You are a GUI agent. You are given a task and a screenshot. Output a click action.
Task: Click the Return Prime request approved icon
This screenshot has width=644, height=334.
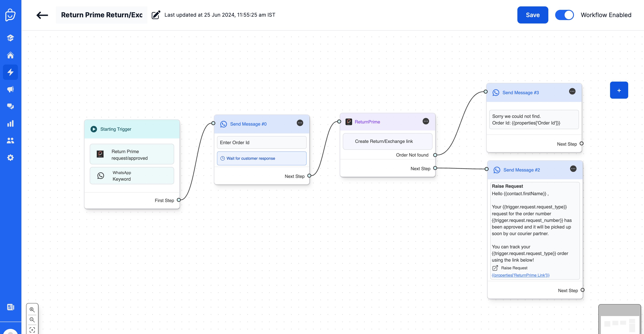click(101, 154)
